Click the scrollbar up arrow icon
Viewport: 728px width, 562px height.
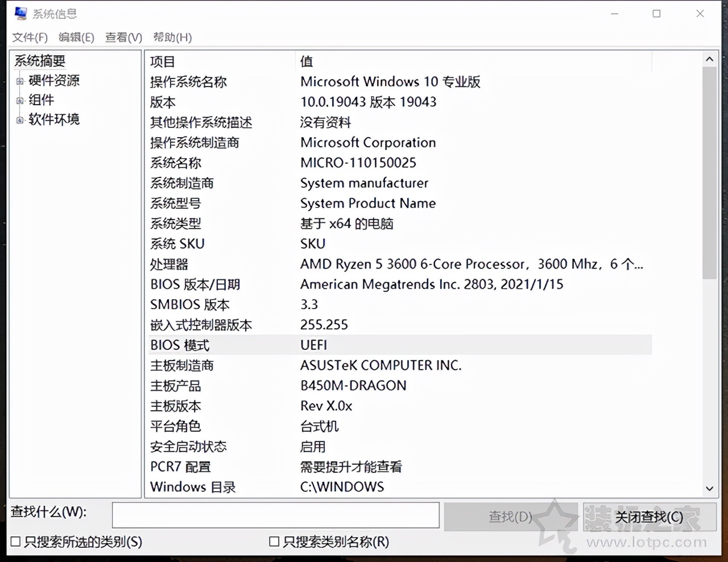[709, 59]
